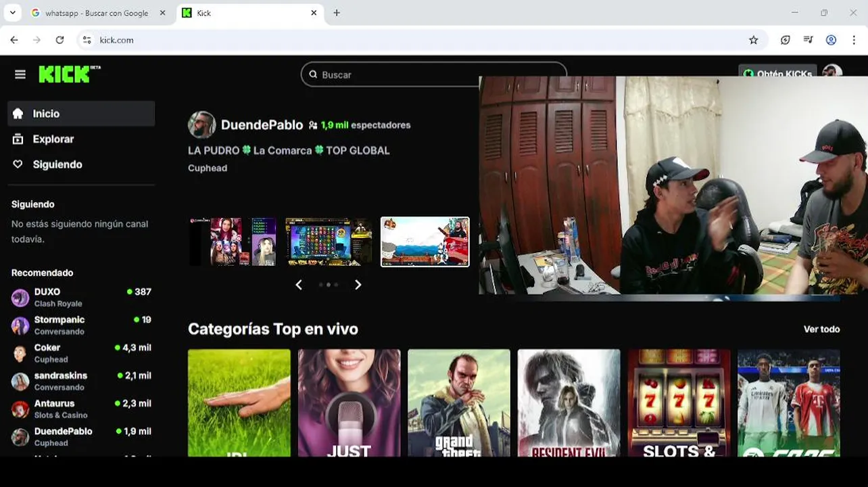Show the previous featured stream
The width and height of the screenshot is (868, 487).
[299, 285]
